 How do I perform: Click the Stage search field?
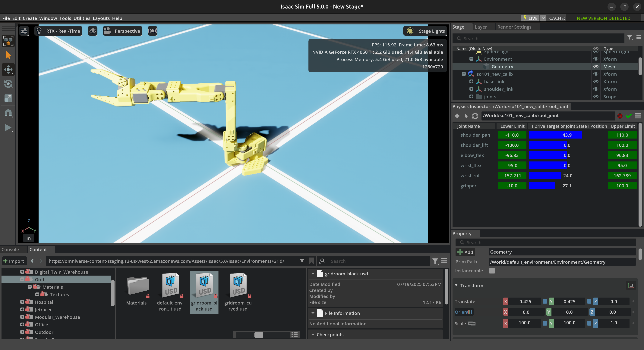539,39
